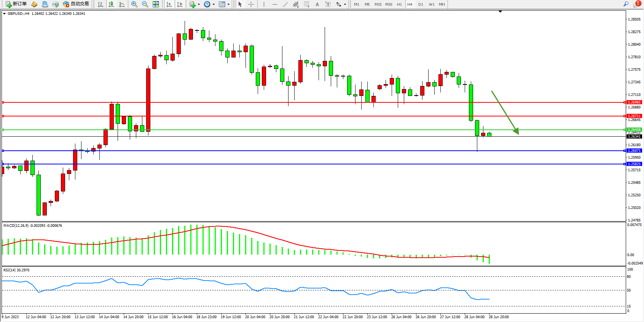Click the search magnifier icon at top right
644x322 pixels.
click(626, 4)
